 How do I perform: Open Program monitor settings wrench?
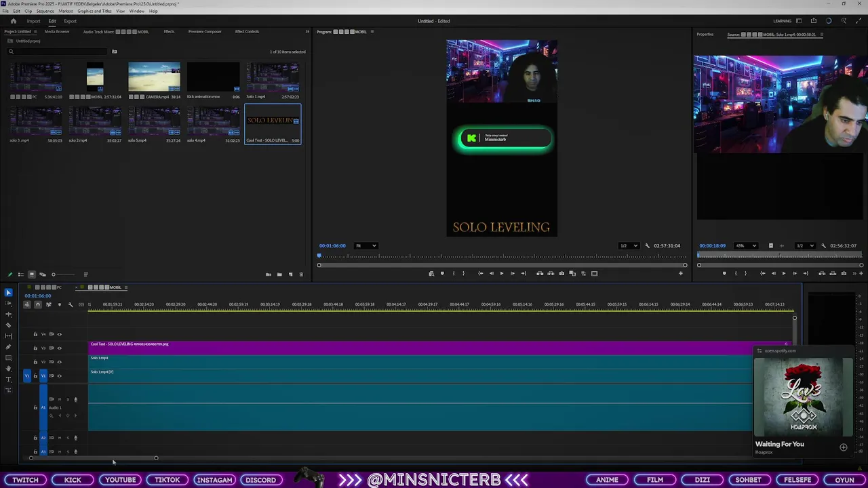pos(647,245)
